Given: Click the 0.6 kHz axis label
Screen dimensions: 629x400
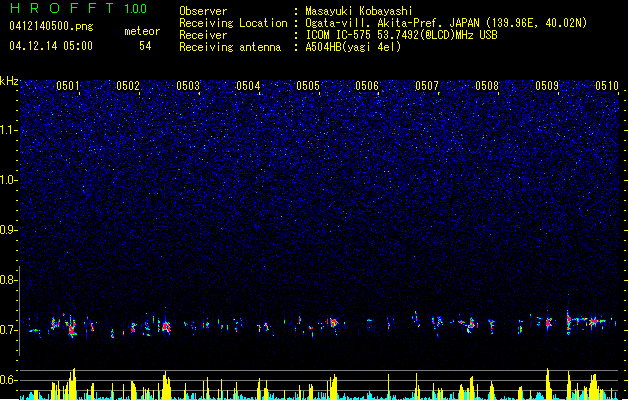Looking at the screenshot, I should click(x=8, y=380).
